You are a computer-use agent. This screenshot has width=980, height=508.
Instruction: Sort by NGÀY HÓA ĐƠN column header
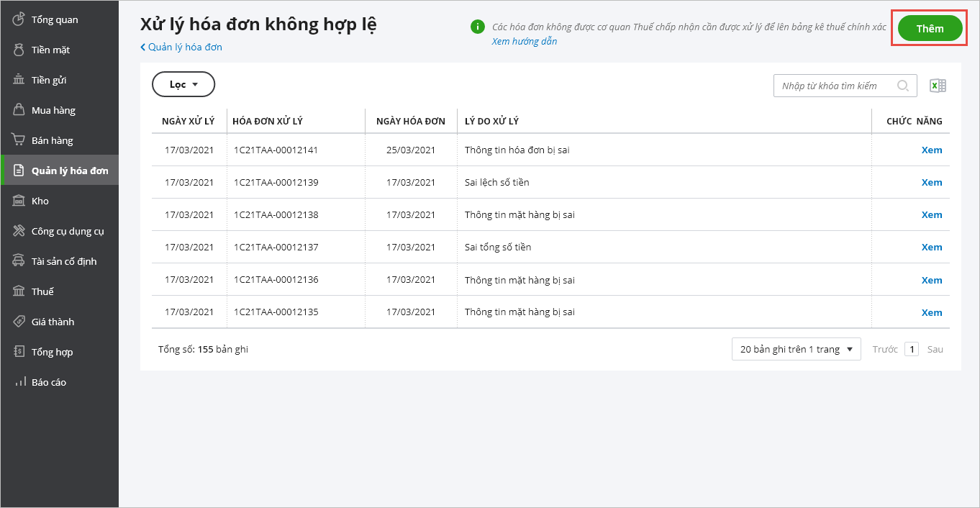click(x=411, y=121)
